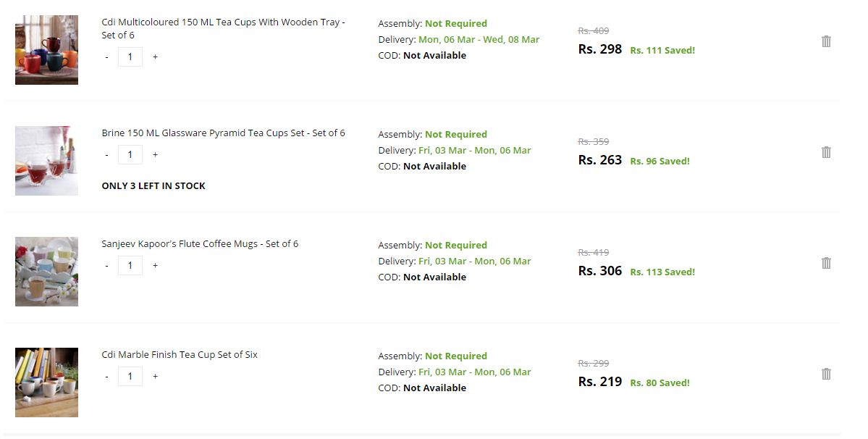Screen dimensions: 868x439
Task: Open Brine Glassware Pyramid Cups thumbnail image
Action: point(46,161)
